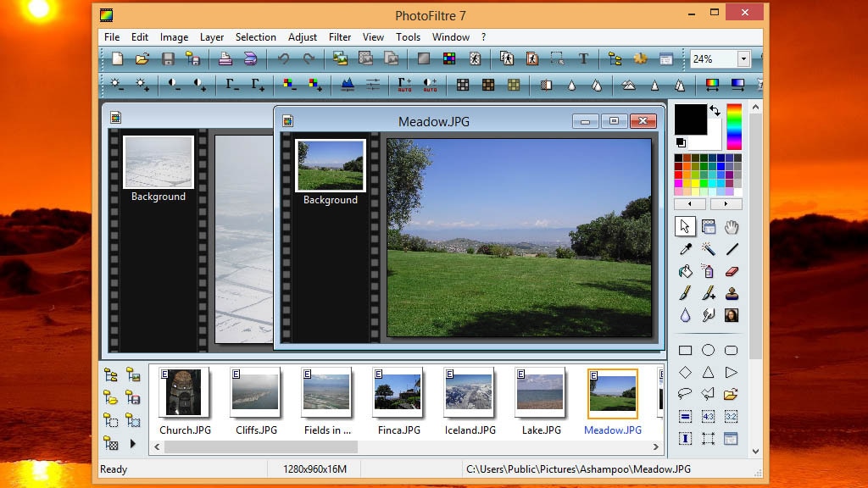Open the Tools menu
The height and width of the screenshot is (488, 868).
[408, 37]
